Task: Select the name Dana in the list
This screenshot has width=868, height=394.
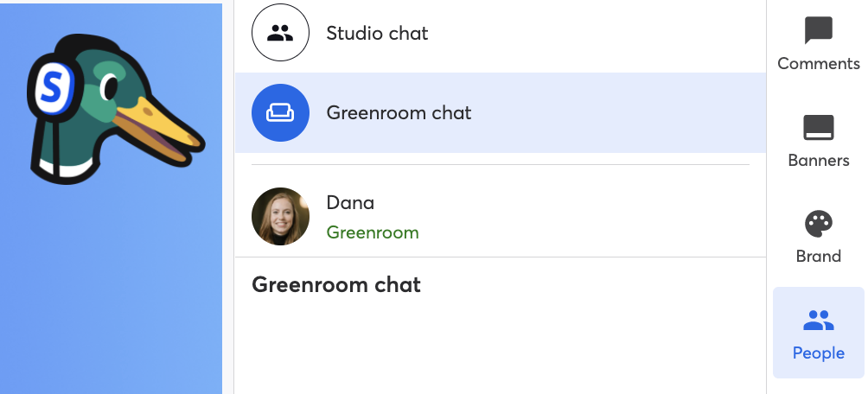Action: coord(350,202)
